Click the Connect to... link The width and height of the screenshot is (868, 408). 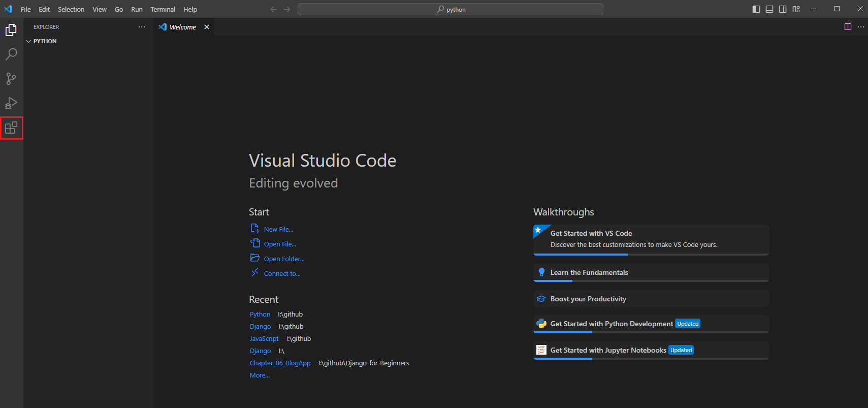(282, 273)
